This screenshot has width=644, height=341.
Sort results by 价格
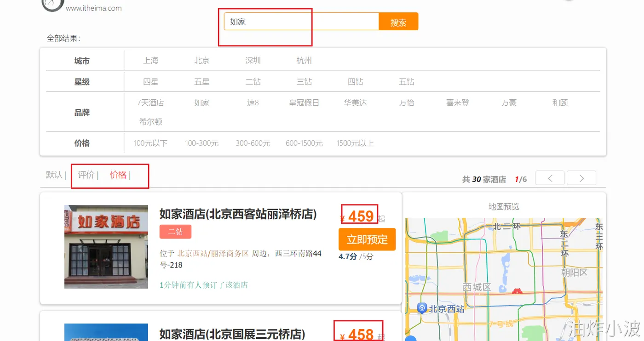[118, 175]
